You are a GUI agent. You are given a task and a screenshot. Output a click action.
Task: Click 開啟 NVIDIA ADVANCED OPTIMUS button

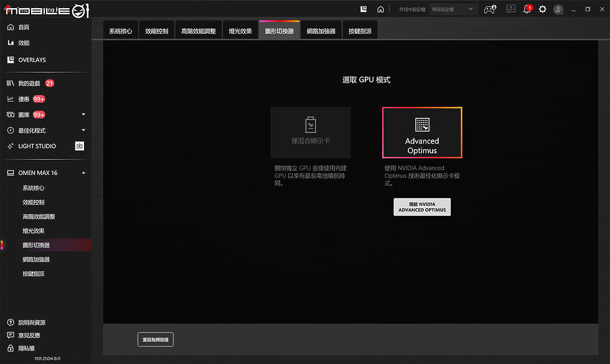point(422,207)
